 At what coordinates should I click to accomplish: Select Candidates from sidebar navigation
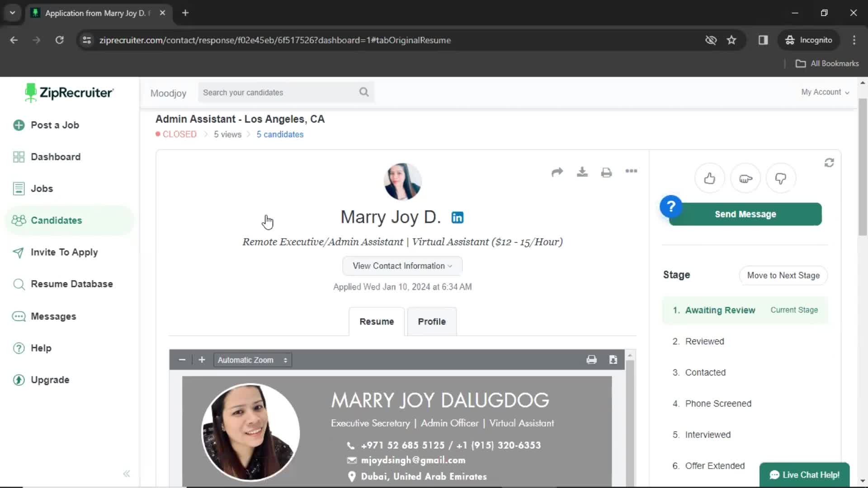coord(56,220)
